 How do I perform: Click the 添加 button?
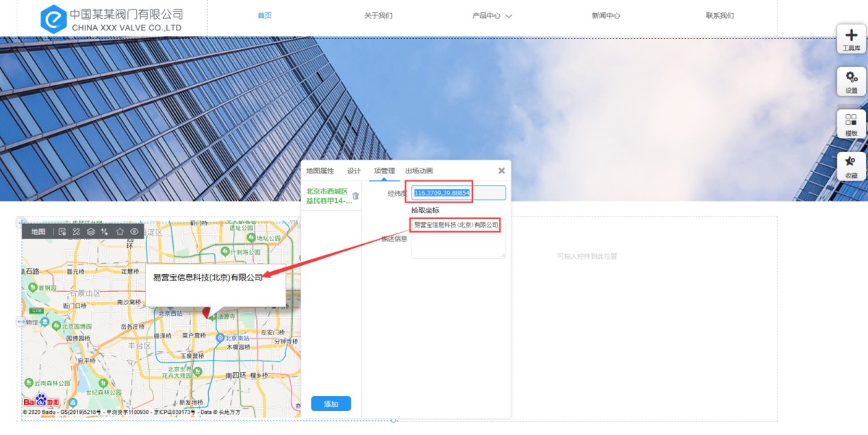tap(331, 404)
